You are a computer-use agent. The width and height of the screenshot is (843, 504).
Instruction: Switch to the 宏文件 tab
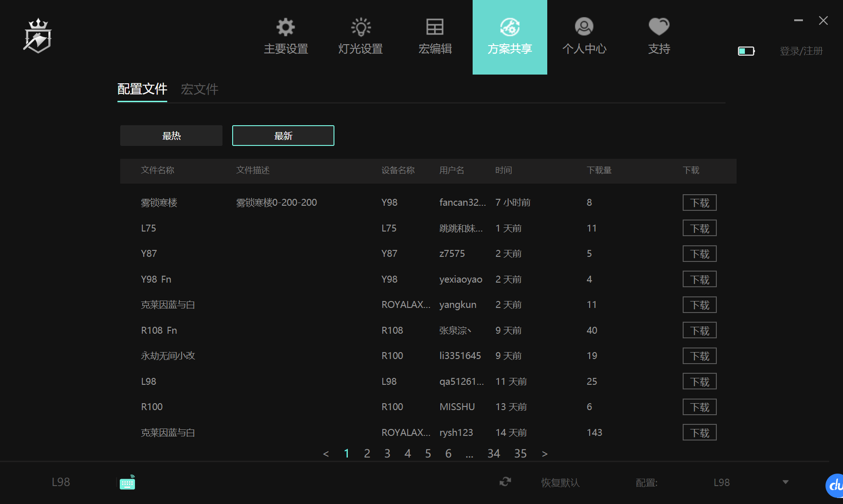pyautogui.click(x=199, y=89)
